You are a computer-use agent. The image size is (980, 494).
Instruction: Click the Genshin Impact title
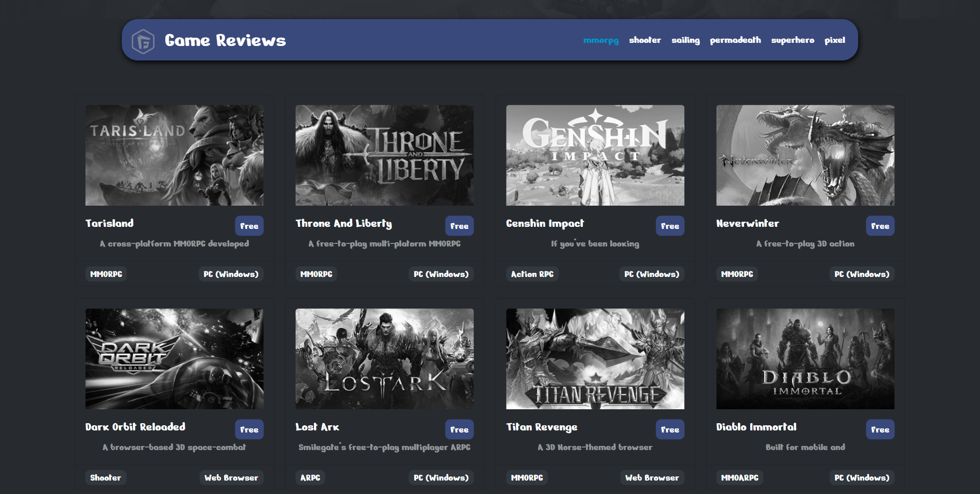pyautogui.click(x=545, y=223)
